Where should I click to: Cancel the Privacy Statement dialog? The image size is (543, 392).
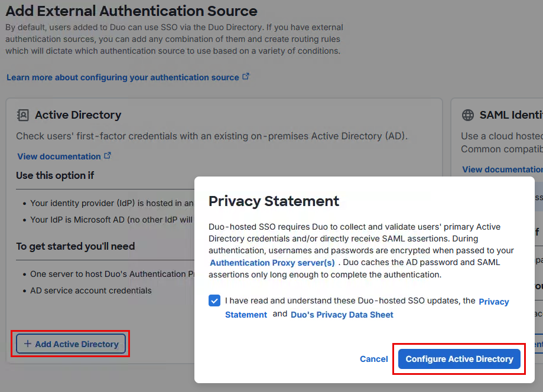pyautogui.click(x=373, y=359)
